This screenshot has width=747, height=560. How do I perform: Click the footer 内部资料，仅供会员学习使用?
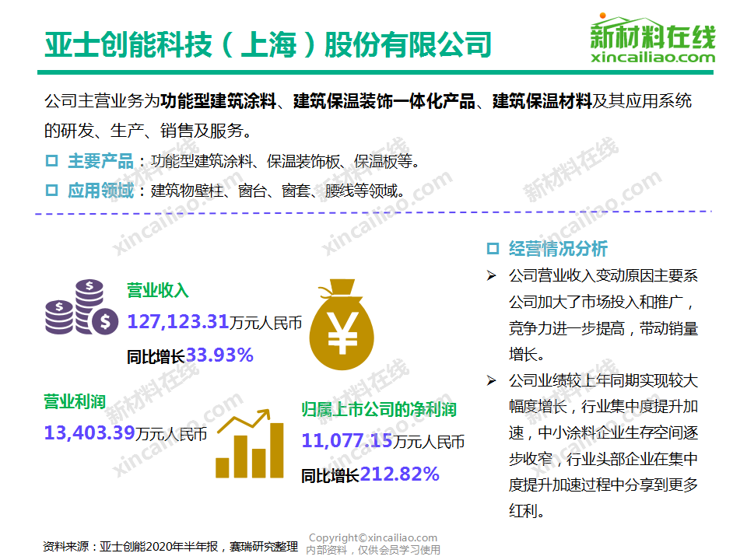(373, 550)
